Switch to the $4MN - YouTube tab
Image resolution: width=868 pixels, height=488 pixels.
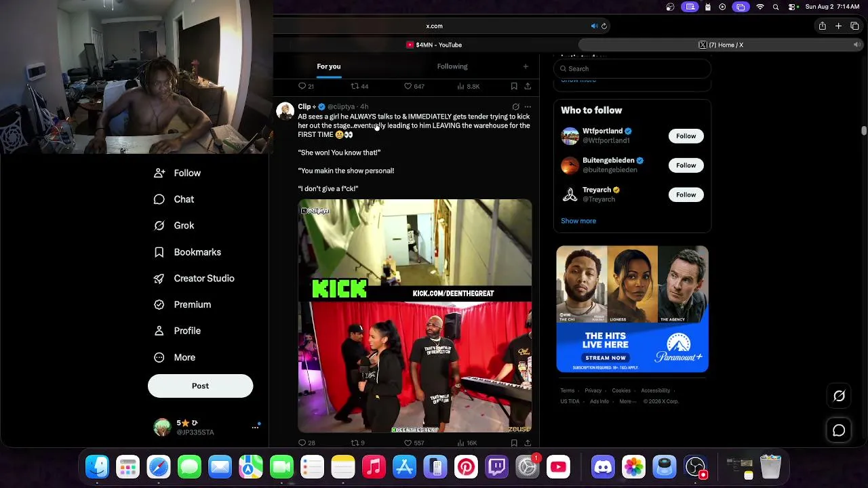coord(434,45)
